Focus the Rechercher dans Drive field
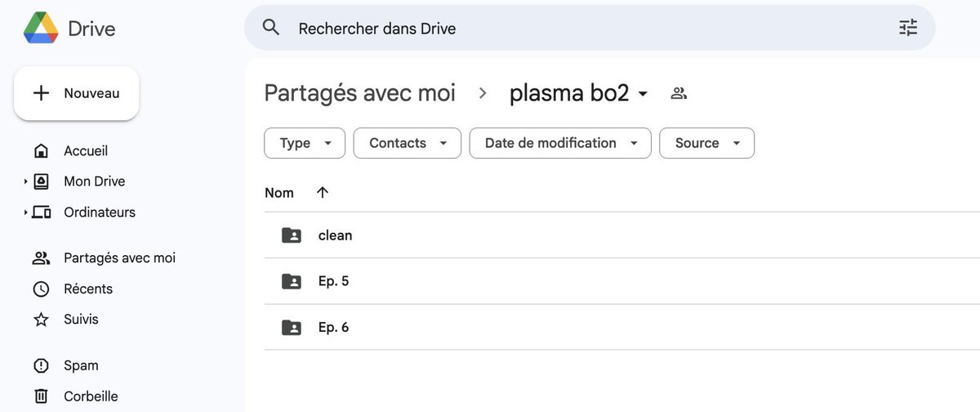This screenshot has height=412, width=980. pyautogui.click(x=572, y=29)
